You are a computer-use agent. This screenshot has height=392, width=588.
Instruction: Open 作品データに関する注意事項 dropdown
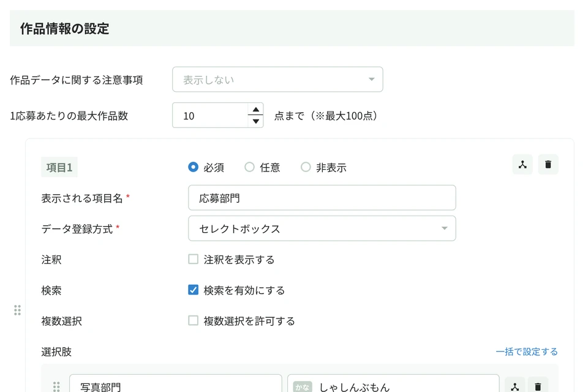pos(277,79)
